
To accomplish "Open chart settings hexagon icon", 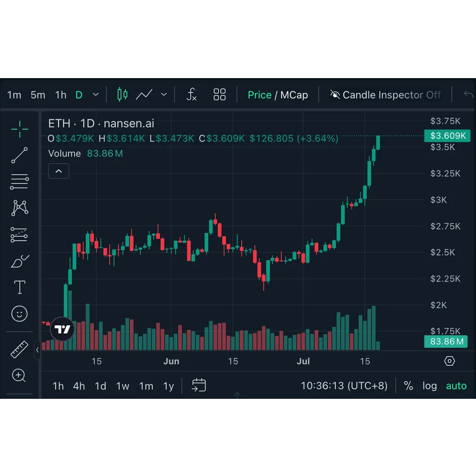I will pos(450,361).
